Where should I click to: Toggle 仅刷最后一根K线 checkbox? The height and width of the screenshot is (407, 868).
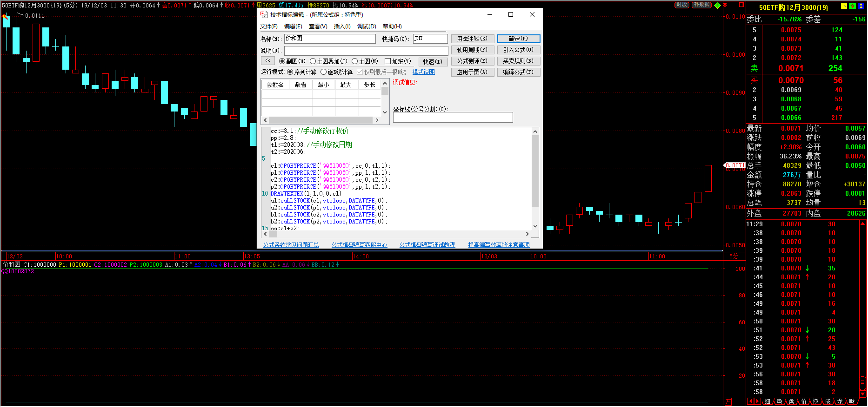360,72
